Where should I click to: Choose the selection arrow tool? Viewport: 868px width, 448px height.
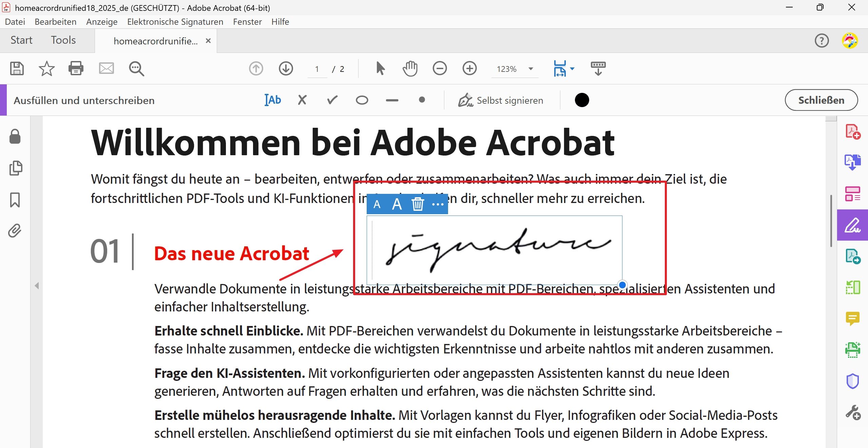tap(380, 68)
